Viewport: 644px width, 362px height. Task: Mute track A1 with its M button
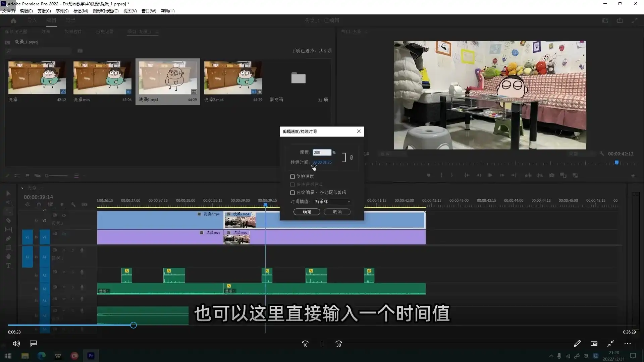coord(64,250)
